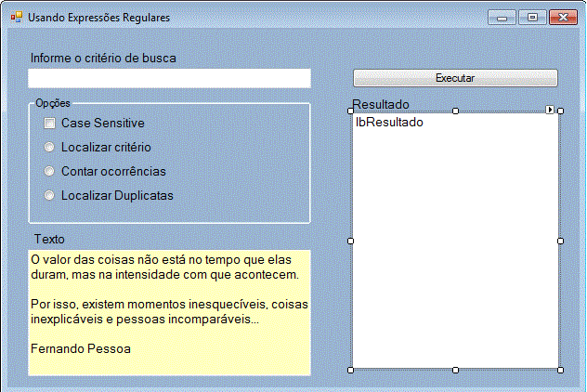Click the Resultado label

coord(381,104)
